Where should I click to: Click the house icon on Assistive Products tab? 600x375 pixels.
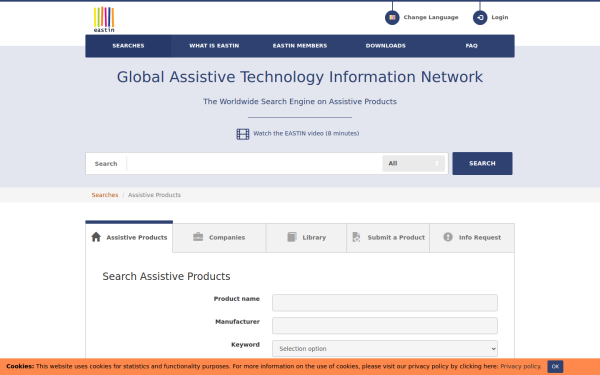tap(96, 237)
